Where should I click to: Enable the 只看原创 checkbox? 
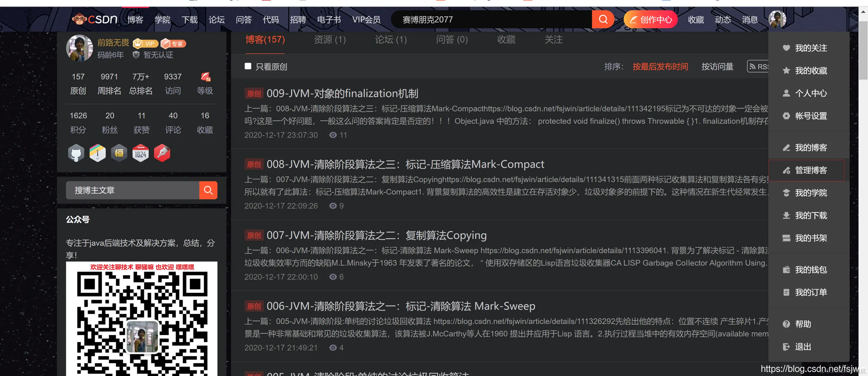[248, 66]
